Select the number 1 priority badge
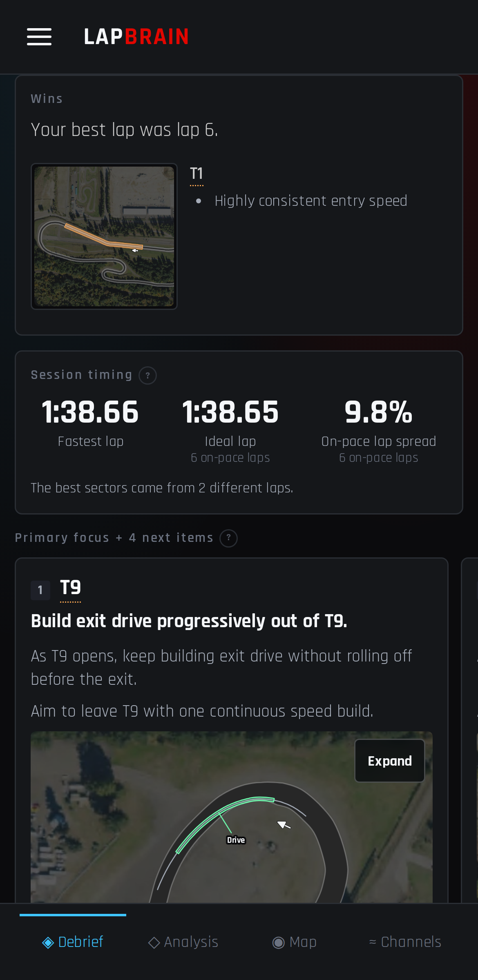The height and width of the screenshot is (980, 478). coord(40,590)
